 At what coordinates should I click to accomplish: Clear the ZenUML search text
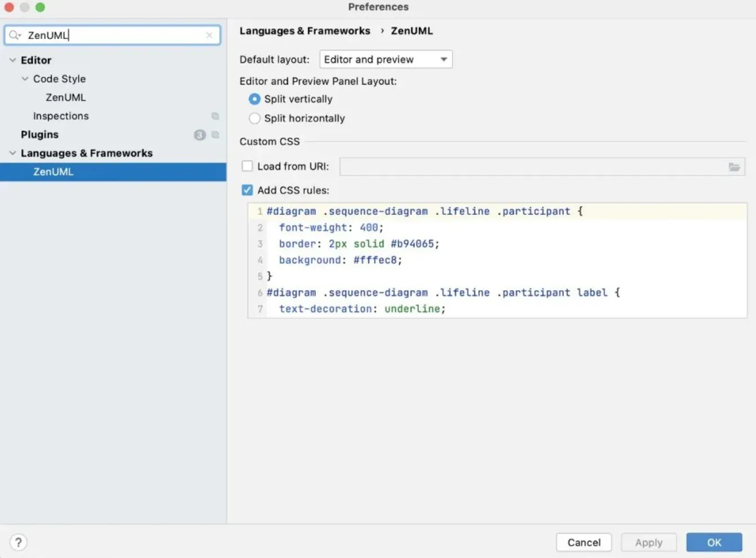(209, 35)
